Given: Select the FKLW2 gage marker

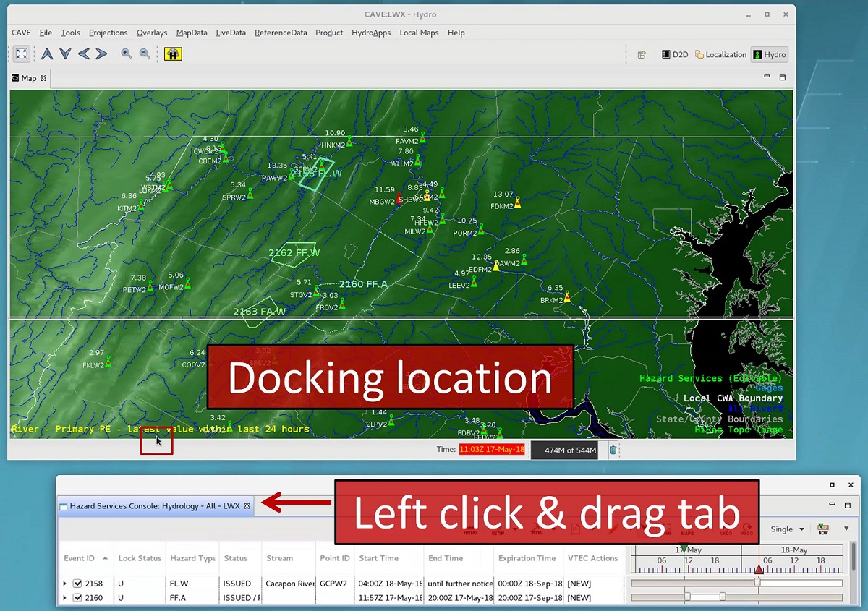Looking at the screenshot, I should click(x=109, y=362).
